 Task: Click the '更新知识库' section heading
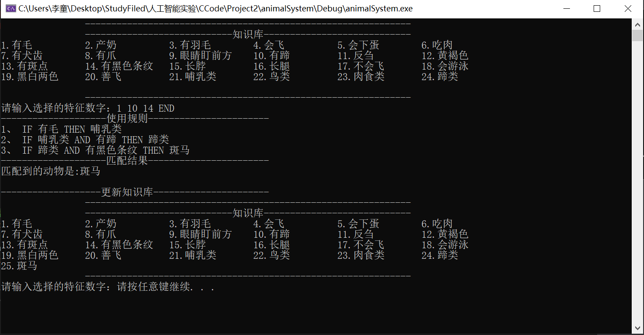pos(127,192)
